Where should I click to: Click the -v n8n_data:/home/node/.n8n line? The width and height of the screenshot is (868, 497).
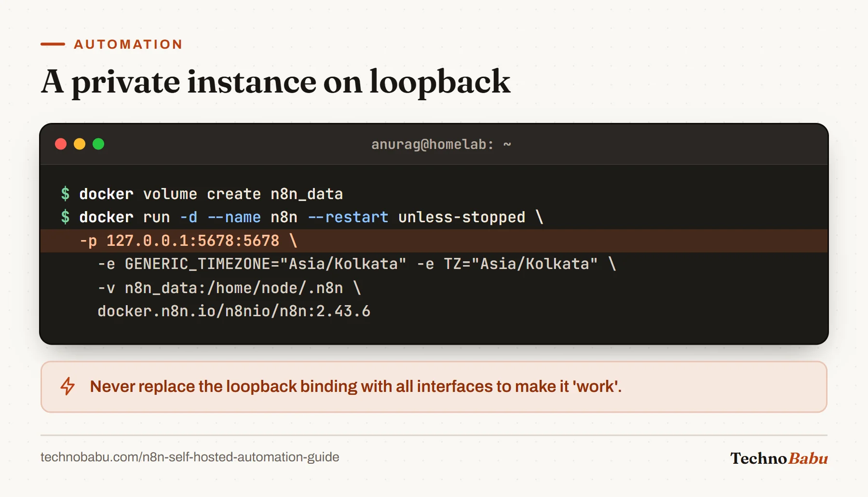tap(229, 288)
